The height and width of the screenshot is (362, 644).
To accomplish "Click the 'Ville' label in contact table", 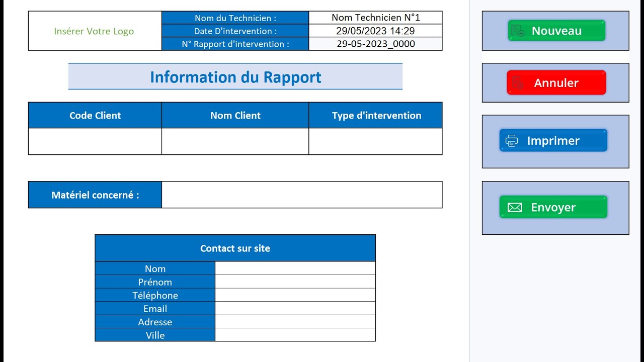I will [155, 335].
